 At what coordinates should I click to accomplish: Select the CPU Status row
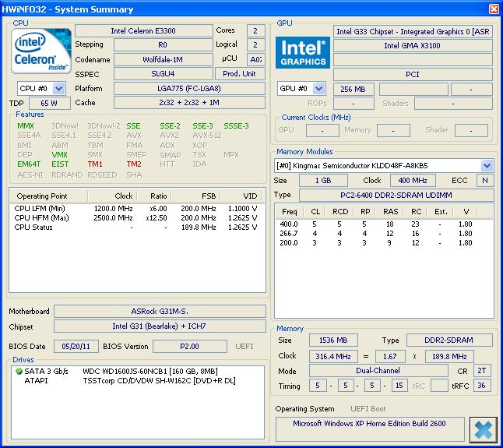pyautogui.click(x=135, y=228)
